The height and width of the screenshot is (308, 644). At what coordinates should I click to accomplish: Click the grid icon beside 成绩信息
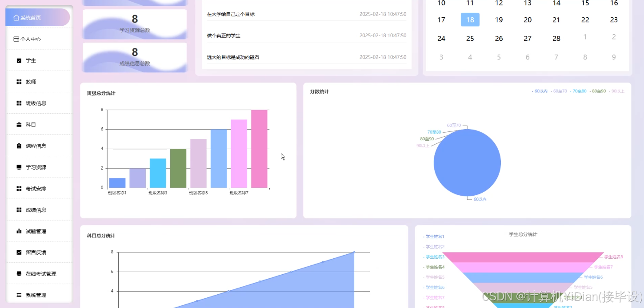coord(19,210)
